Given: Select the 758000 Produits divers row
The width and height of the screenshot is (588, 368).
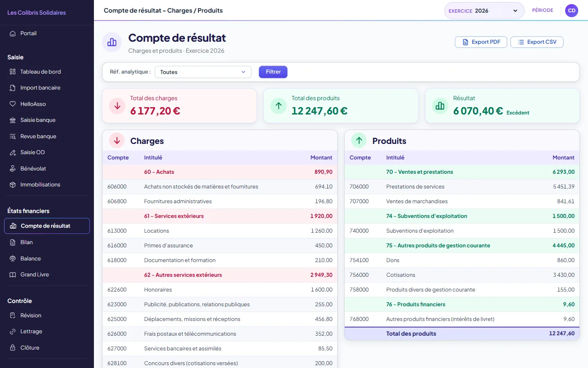Looking at the screenshot, I should pyautogui.click(x=462, y=290).
